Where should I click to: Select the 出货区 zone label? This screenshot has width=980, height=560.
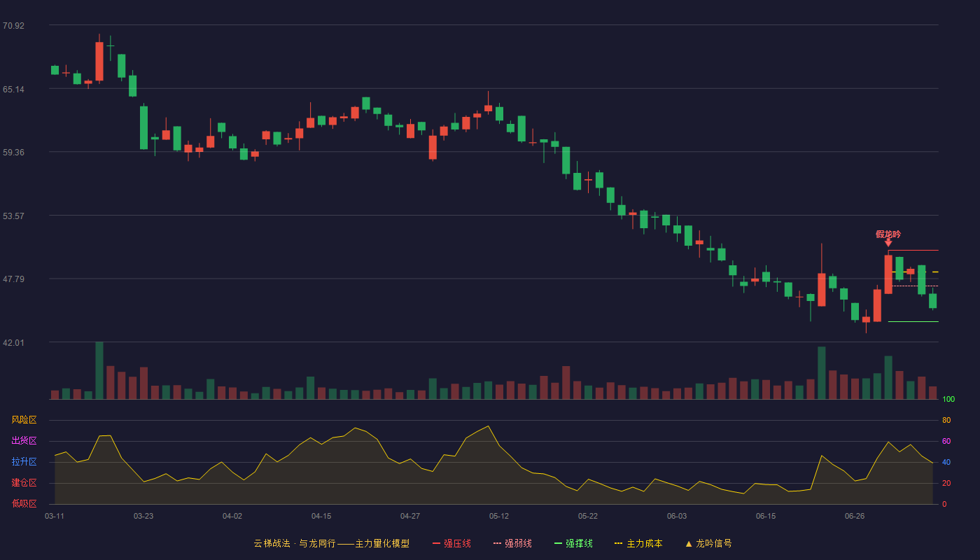pos(24,441)
